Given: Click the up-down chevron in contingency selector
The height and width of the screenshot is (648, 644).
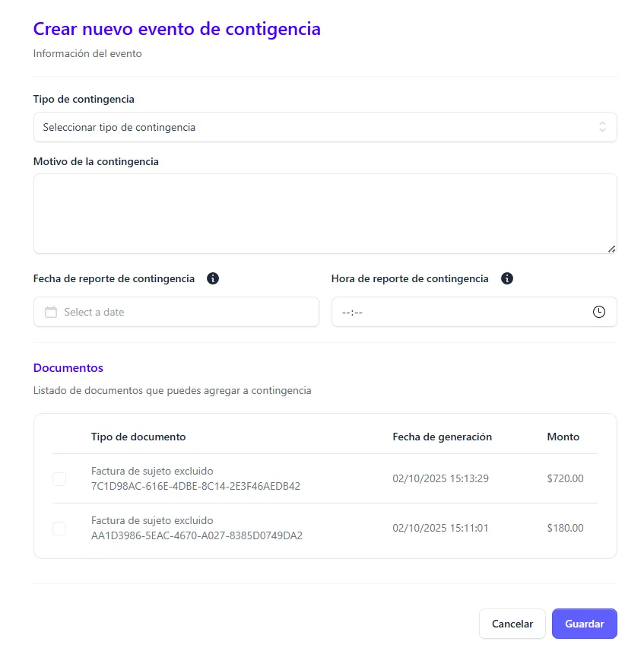Looking at the screenshot, I should pos(602,127).
